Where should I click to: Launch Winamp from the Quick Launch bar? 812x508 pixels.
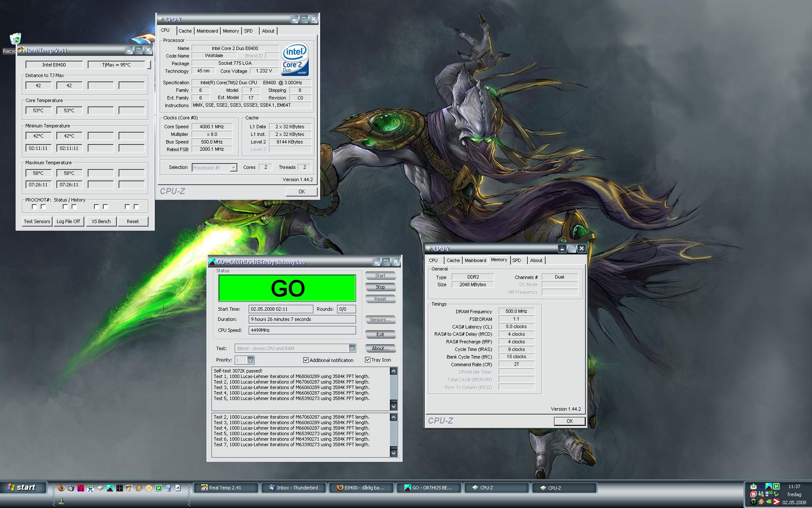tap(139, 488)
